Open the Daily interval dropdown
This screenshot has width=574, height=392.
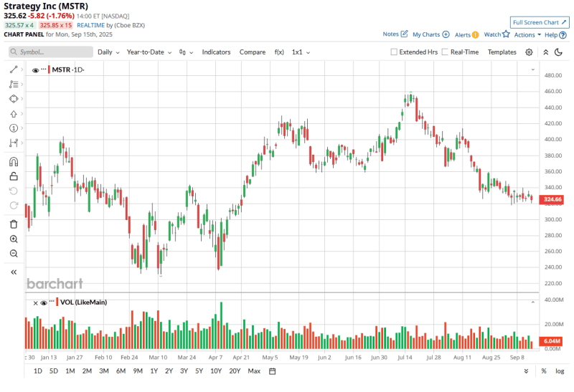click(x=108, y=52)
